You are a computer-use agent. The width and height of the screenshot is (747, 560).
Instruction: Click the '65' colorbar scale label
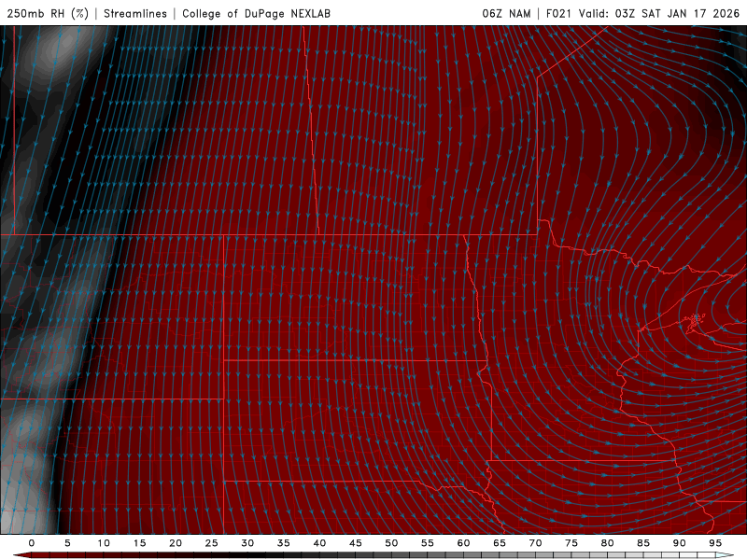pos(500,543)
